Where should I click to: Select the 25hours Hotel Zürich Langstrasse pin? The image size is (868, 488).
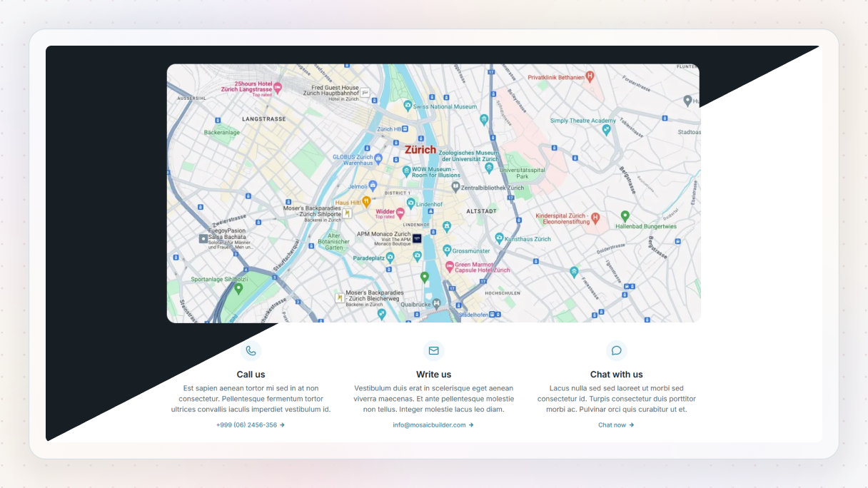click(x=278, y=87)
